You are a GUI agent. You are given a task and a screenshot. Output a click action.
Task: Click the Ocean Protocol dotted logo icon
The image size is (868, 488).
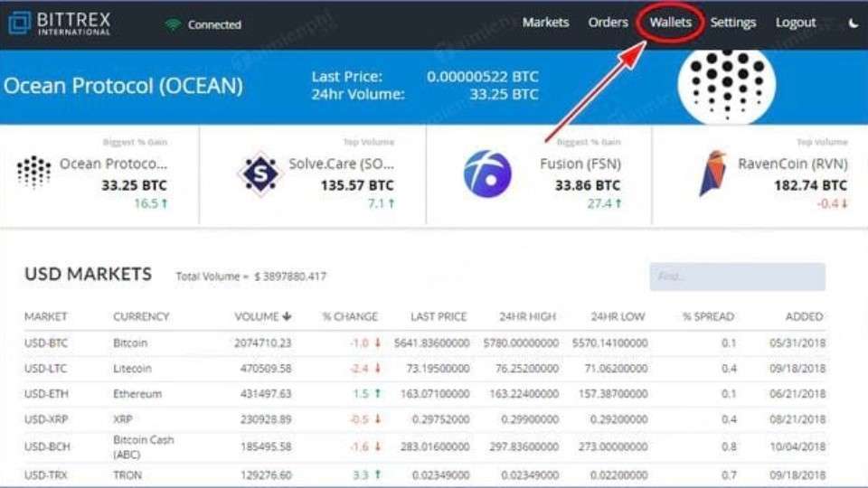pos(33,173)
